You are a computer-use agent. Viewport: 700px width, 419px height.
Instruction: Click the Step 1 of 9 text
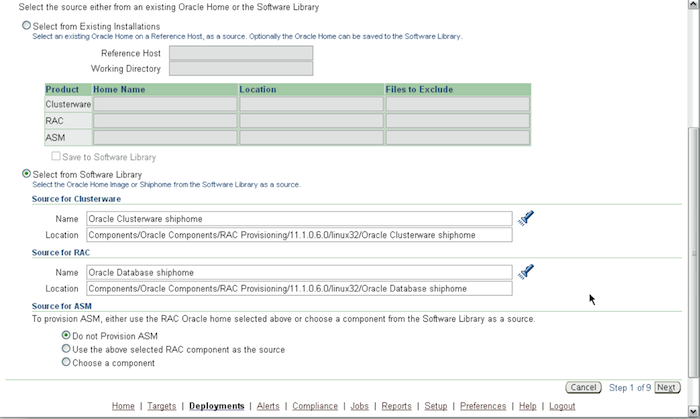click(629, 388)
